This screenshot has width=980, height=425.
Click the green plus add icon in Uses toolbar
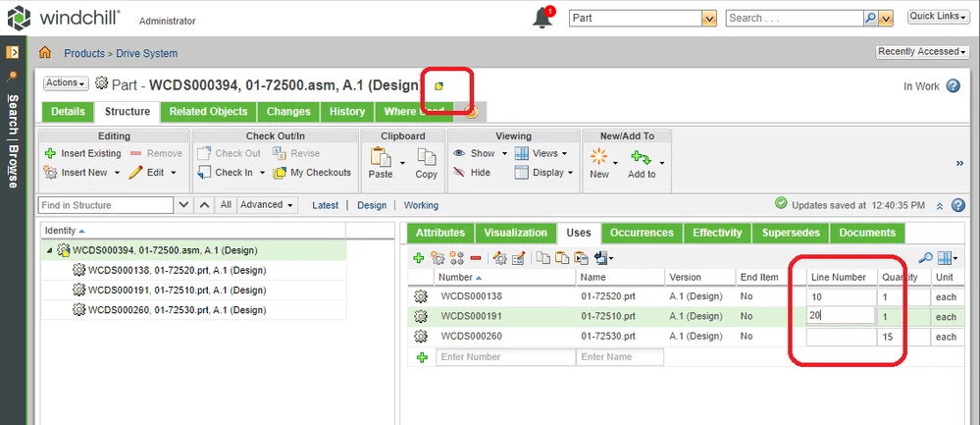pyautogui.click(x=419, y=257)
